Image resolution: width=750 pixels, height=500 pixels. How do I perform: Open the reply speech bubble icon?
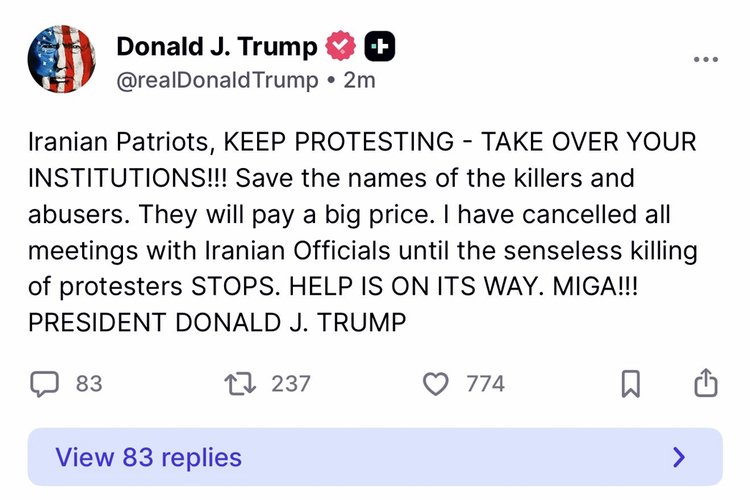point(45,383)
